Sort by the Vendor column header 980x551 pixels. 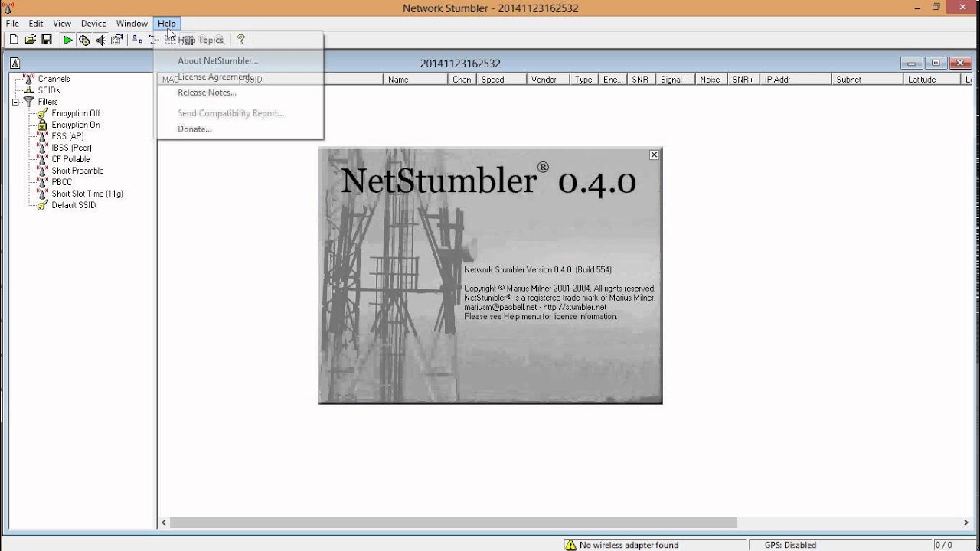[547, 80]
